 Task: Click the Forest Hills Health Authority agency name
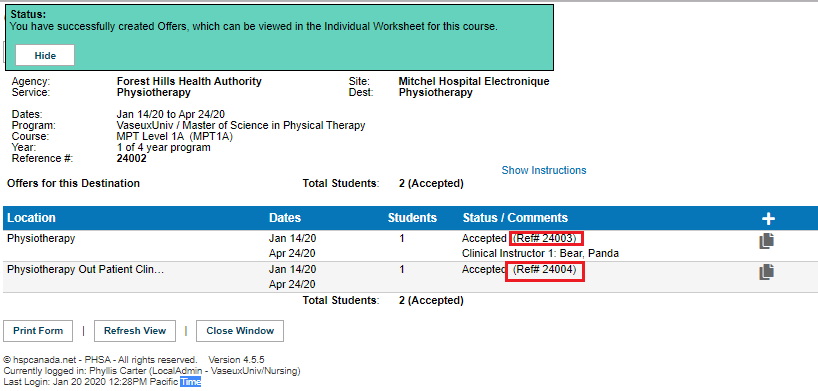(189, 81)
